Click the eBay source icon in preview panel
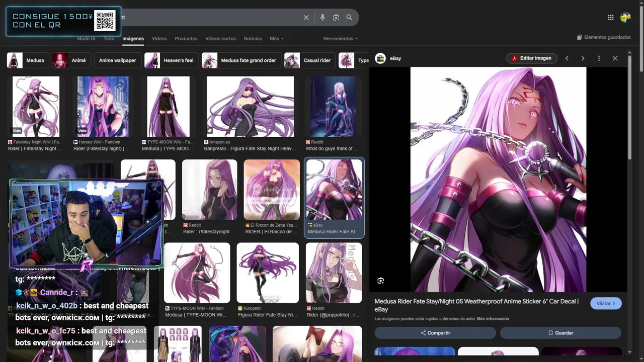Image resolution: width=644 pixels, height=362 pixels. 380,58
